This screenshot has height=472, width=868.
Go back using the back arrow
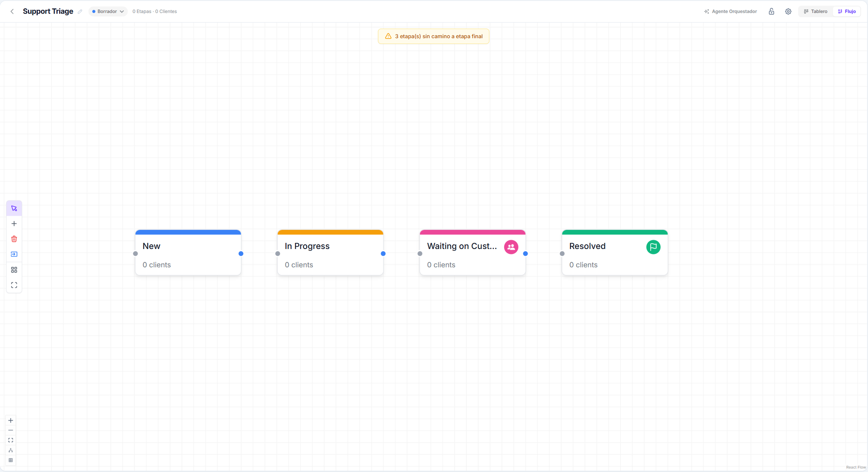click(12, 12)
